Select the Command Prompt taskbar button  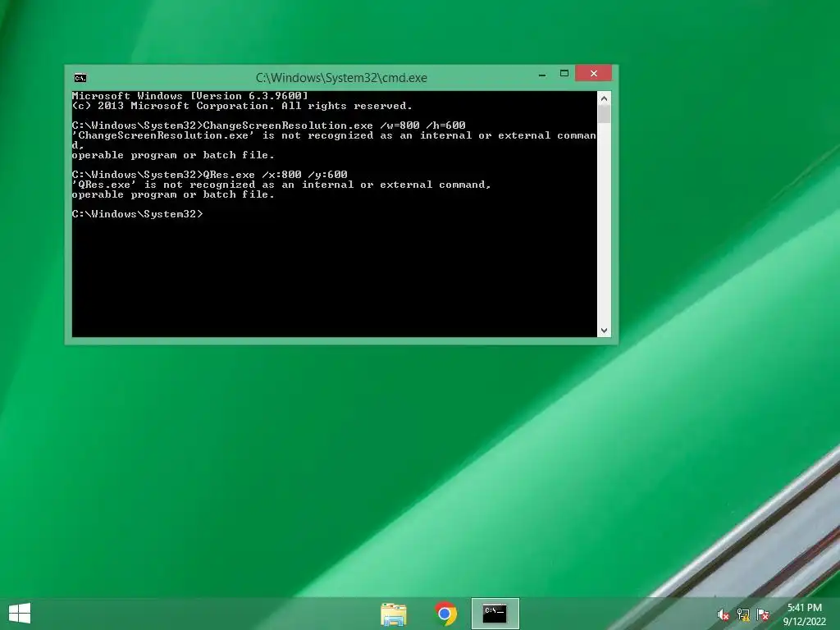pyautogui.click(x=495, y=614)
